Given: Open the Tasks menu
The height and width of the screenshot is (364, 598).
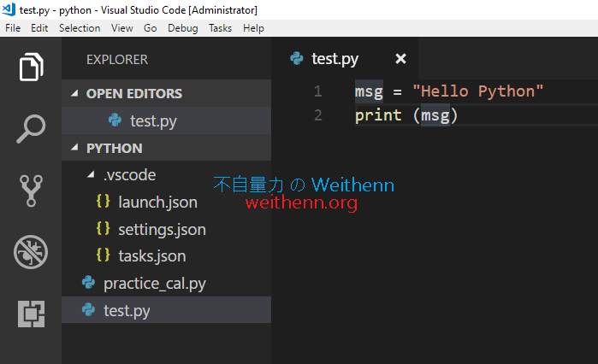Looking at the screenshot, I should click(220, 28).
